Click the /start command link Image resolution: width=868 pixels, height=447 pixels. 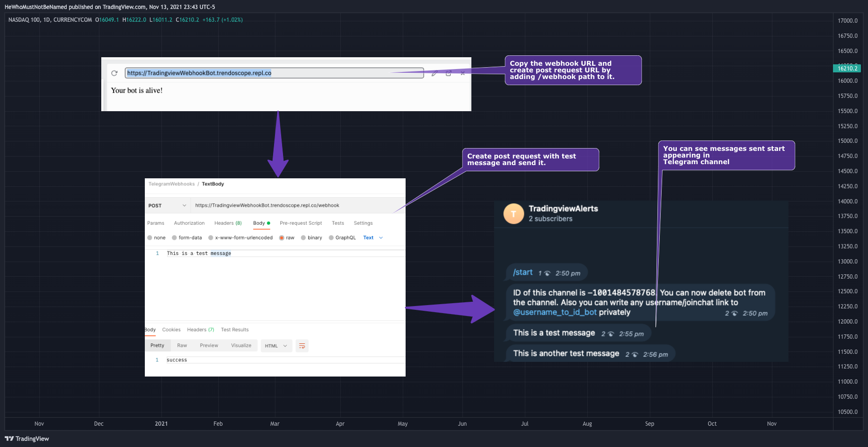click(523, 272)
